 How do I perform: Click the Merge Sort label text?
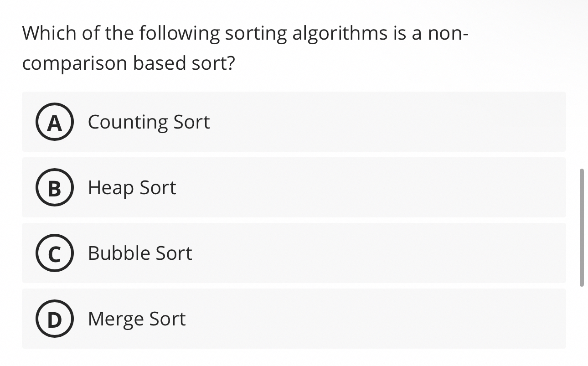click(x=137, y=319)
